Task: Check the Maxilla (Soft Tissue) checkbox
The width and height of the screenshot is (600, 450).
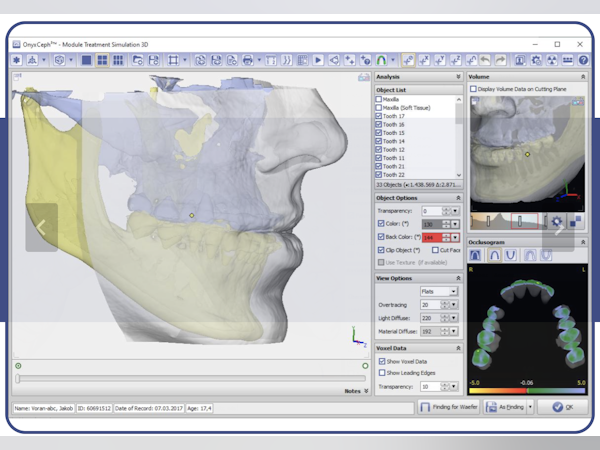Action: point(378,108)
